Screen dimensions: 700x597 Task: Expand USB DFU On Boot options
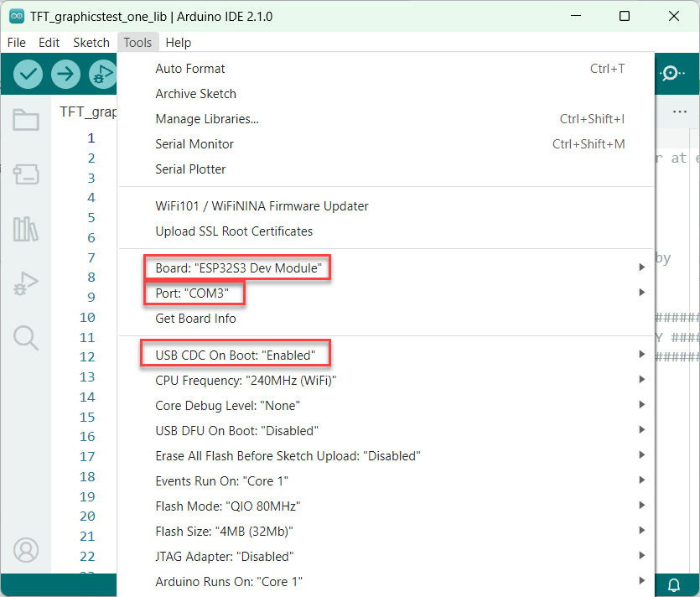(386, 430)
